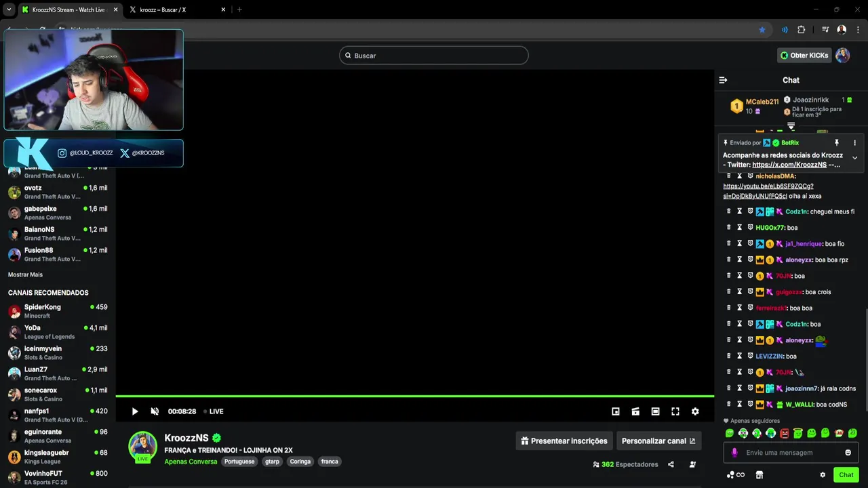Viewport: 868px width, 488px height.
Task: Select the first green smiling emote
Action: pos(730,433)
